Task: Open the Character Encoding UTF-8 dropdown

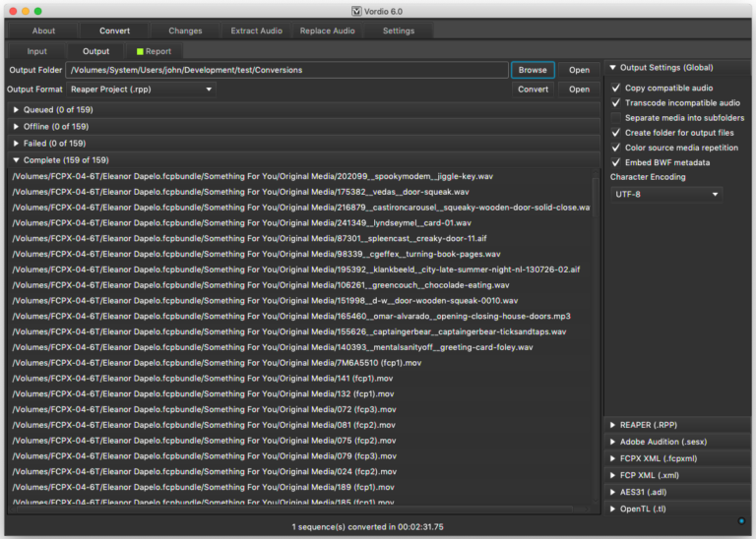Action: (x=666, y=195)
